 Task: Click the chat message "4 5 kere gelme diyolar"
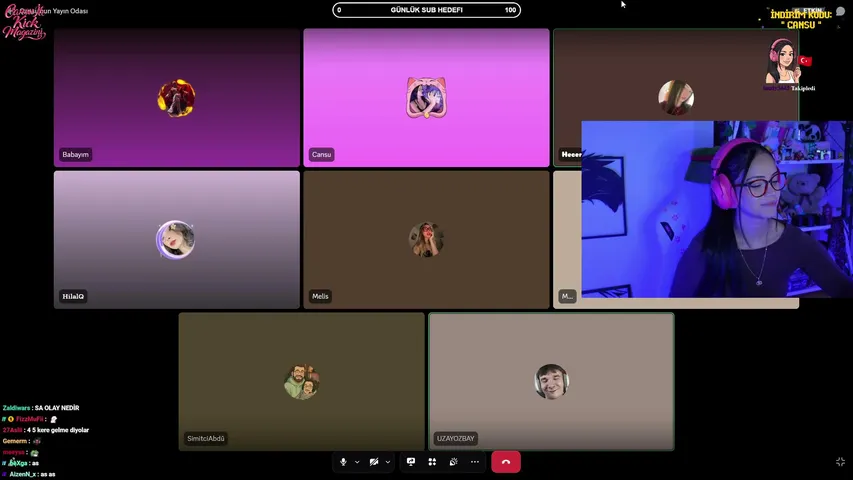coord(58,430)
